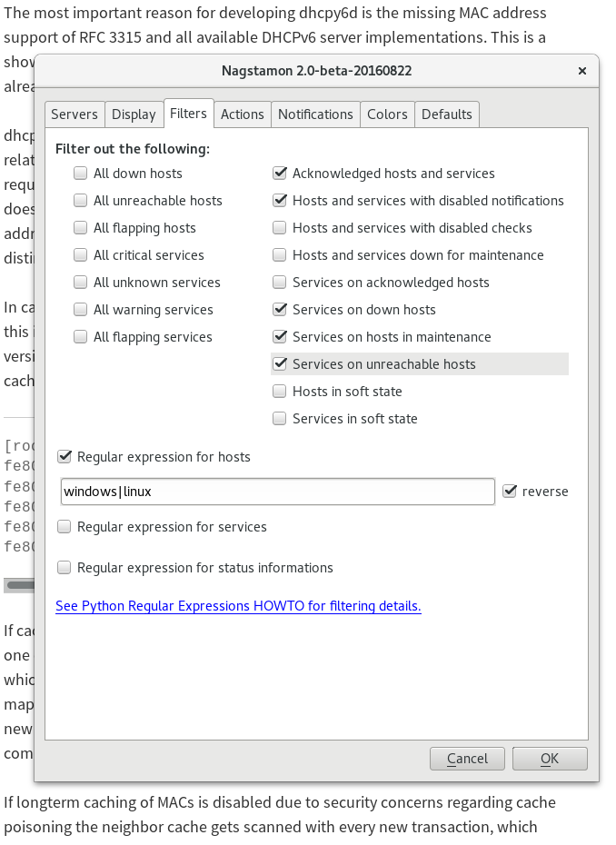
Task: Uncheck Acknowledged hosts and services
Action: click(280, 174)
